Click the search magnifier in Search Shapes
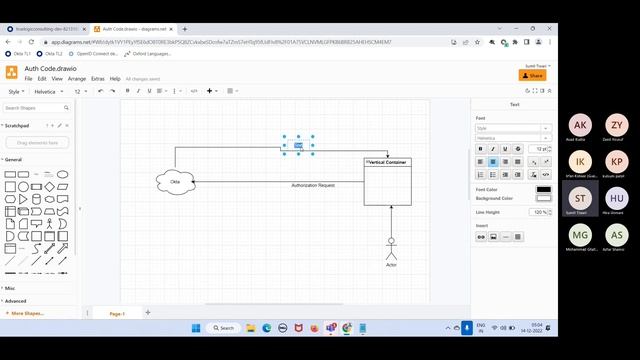The height and width of the screenshot is (360, 640). point(66,108)
